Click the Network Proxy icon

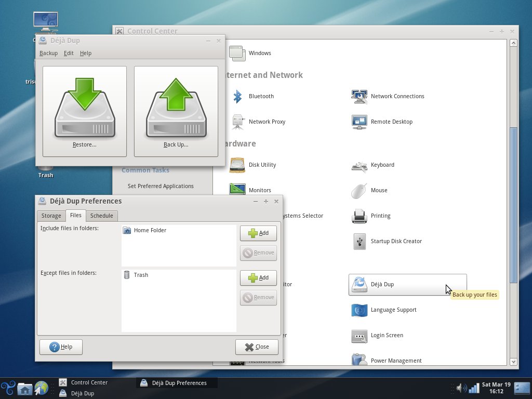(237, 122)
